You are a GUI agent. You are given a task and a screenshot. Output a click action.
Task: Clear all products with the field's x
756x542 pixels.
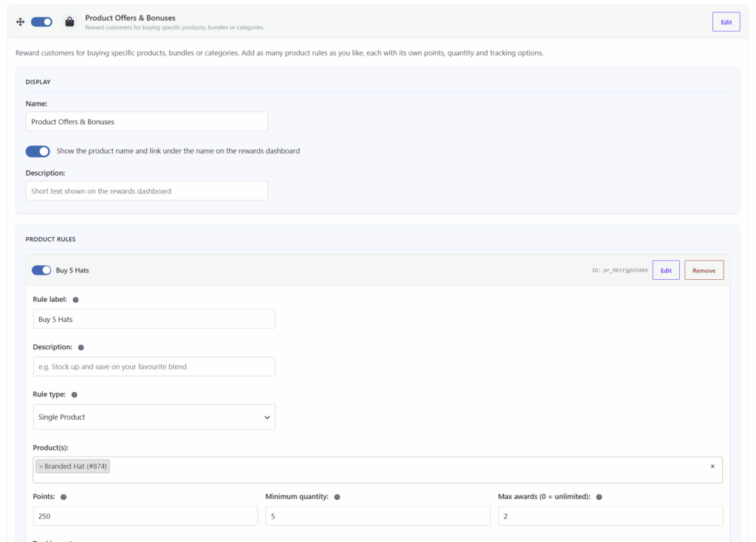[712, 466]
